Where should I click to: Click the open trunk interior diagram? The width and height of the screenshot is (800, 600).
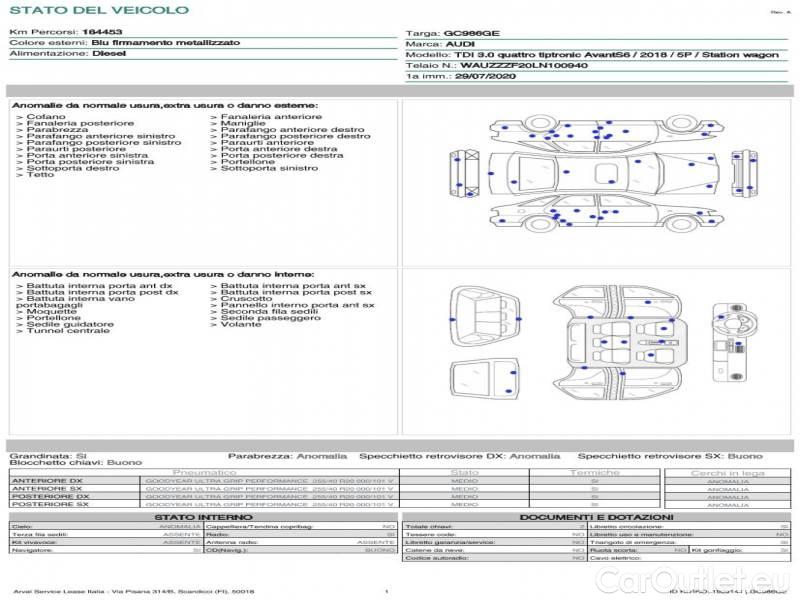[485, 317]
